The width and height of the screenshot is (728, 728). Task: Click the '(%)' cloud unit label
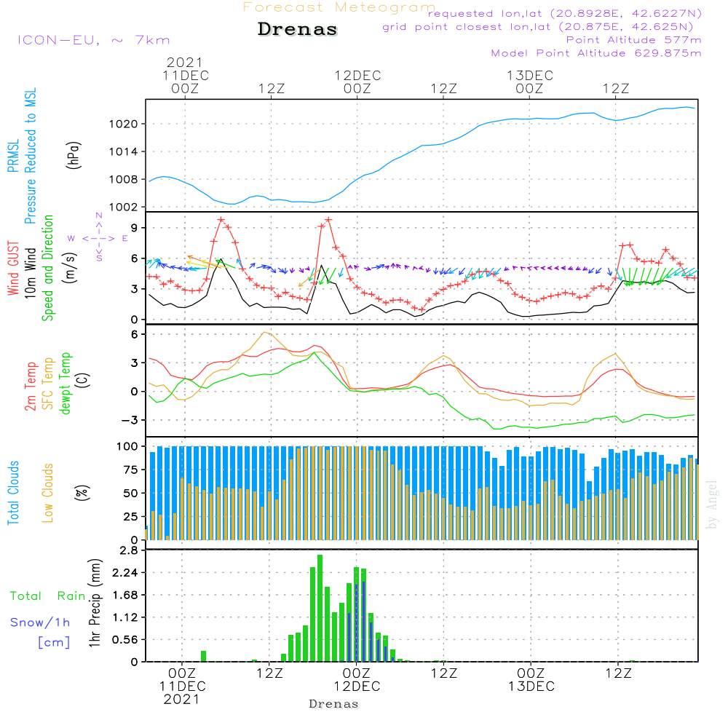tap(82, 493)
